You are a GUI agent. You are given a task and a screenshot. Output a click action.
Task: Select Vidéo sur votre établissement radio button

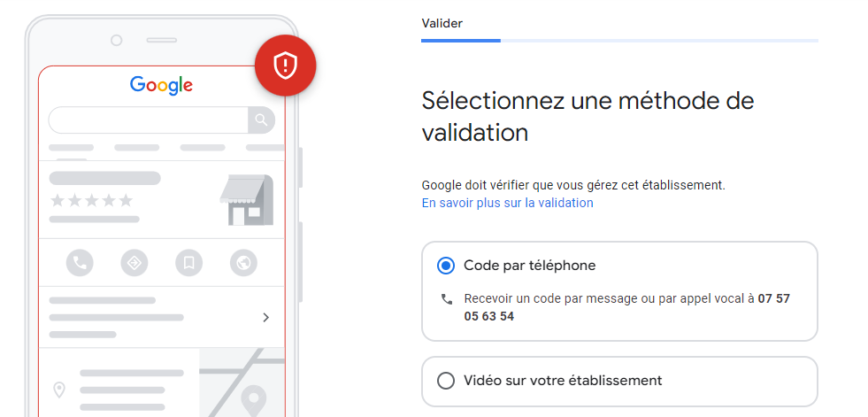click(446, 381)
